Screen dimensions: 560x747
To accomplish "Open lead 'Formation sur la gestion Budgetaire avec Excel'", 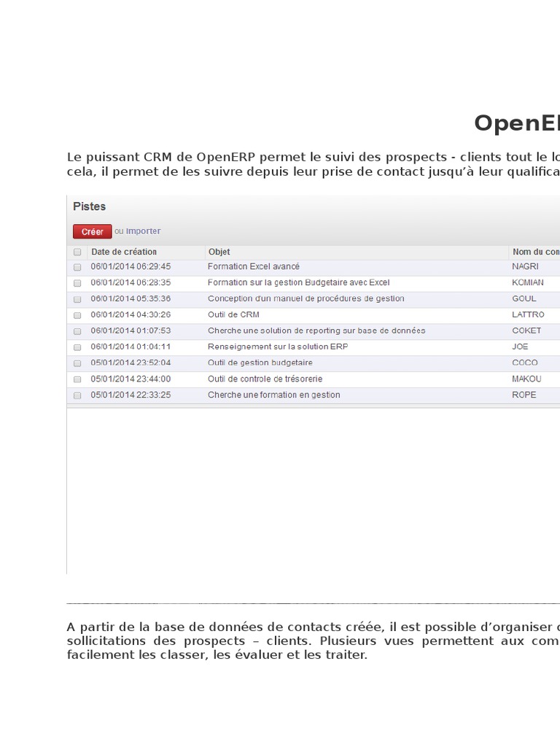I will coord(298,282).
